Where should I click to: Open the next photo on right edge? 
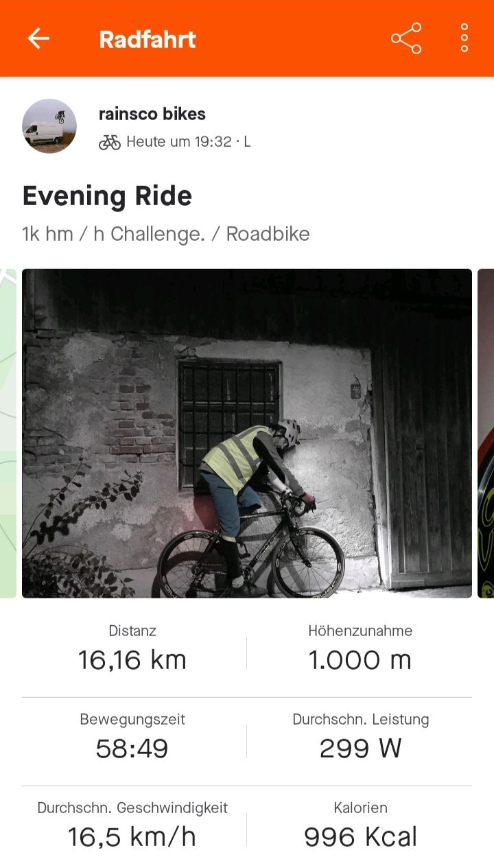tap(486, 433)
